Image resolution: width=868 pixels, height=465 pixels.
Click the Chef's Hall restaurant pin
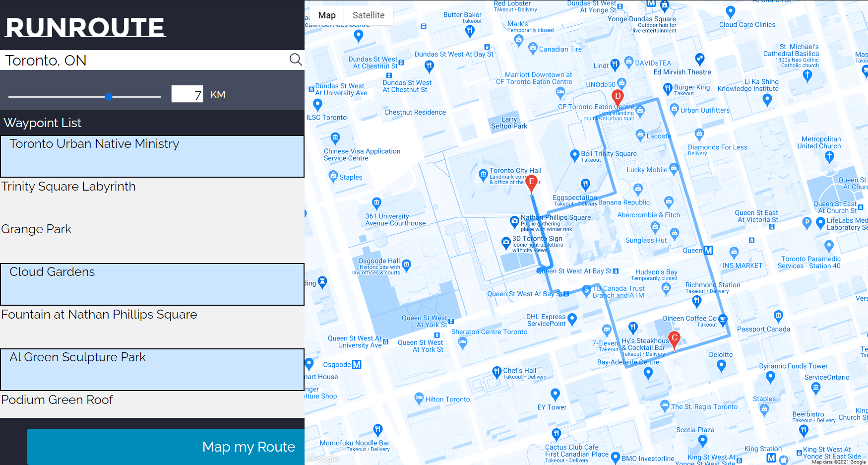(497, 372)
